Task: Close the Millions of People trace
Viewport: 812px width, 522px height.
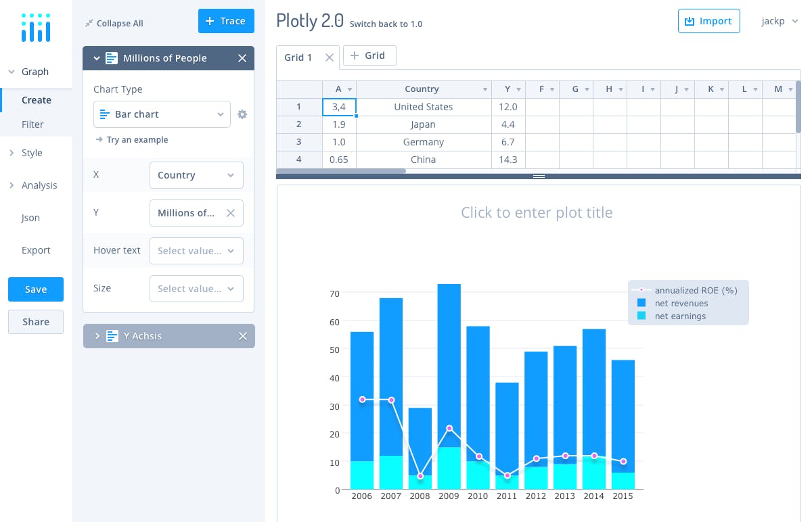Action: 242,58
